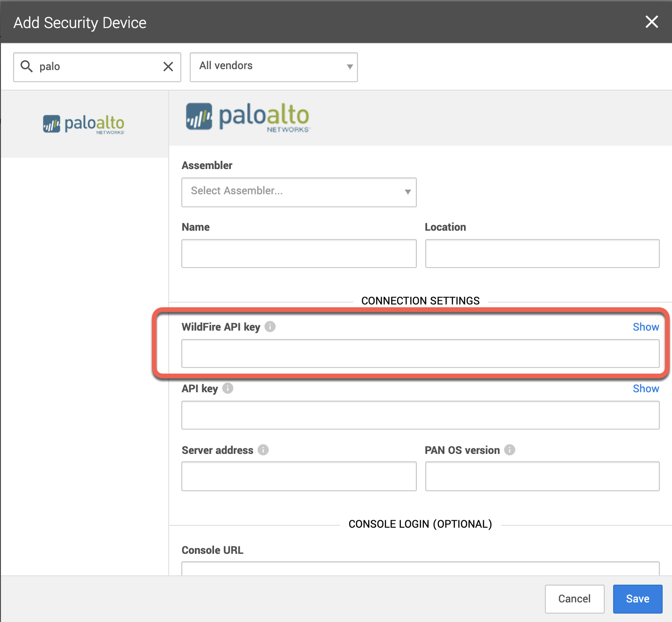This screenshot has width=672, height=622.
Task: Click the Name input field
Action: 299,254
